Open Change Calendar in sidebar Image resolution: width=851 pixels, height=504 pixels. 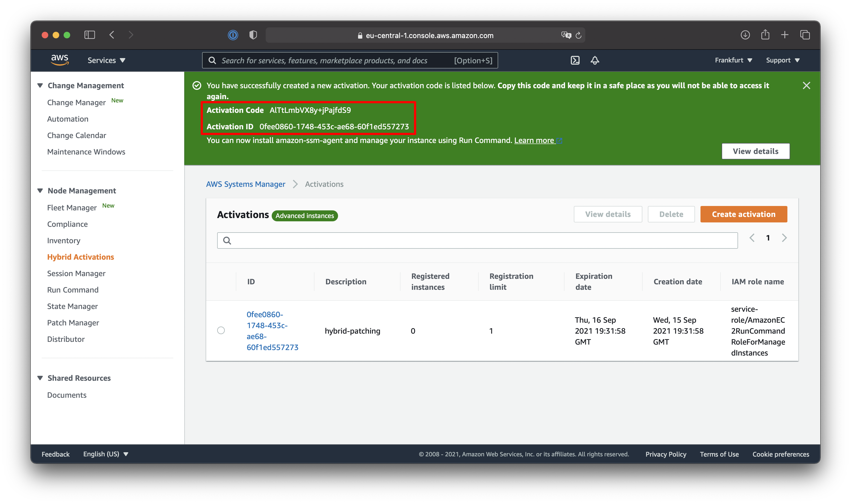pyautogui.click(x=76, y=135)
